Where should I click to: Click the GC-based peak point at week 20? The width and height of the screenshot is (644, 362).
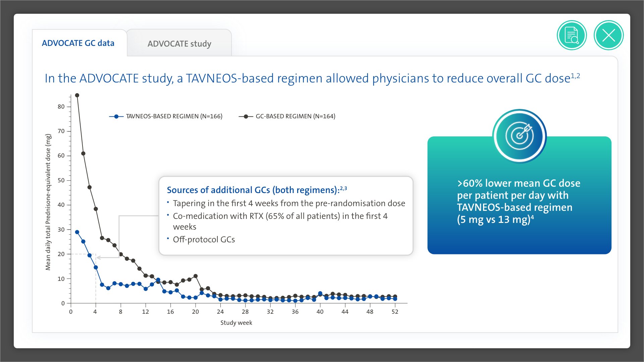[196, 276]
